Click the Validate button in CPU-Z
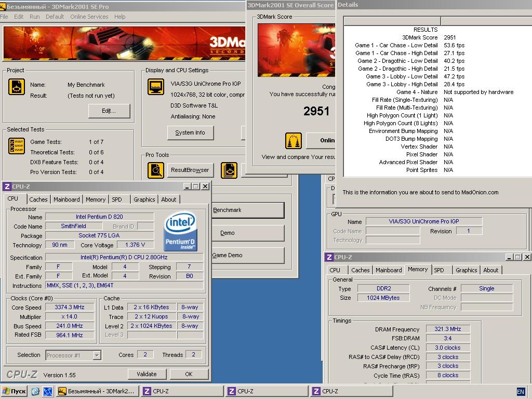 click(147, 374)
